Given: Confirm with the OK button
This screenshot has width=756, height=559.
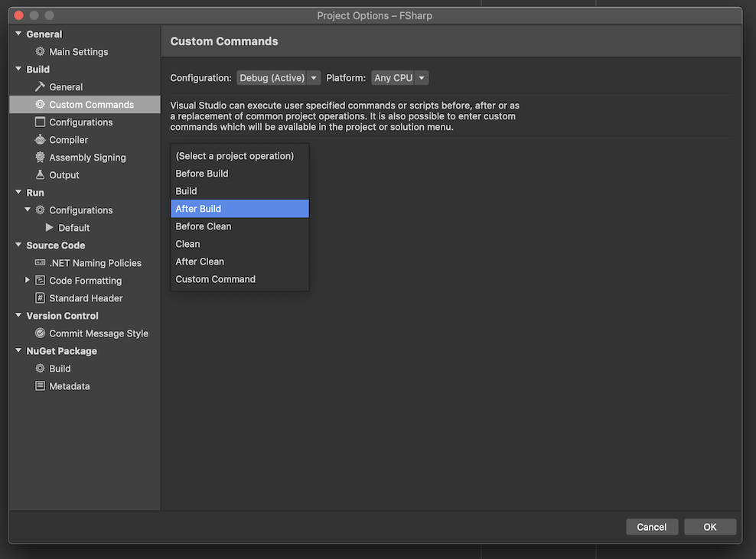Looking at the screenshot, I should coord(710,527).
